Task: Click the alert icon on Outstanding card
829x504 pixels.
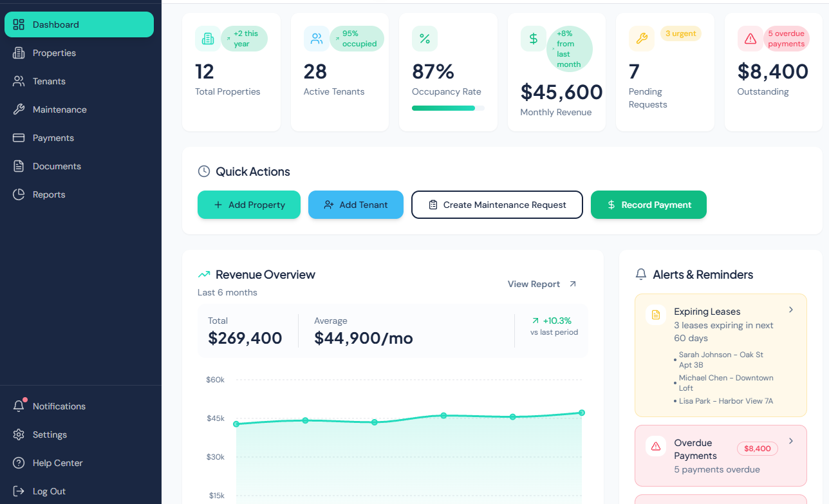Action: point(750,39)
